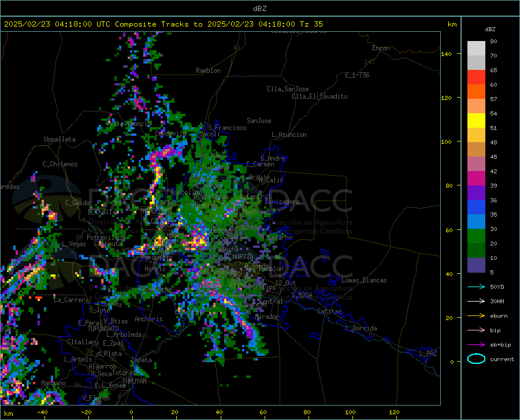The width and height of the screenshot is (520, 420).
Task: Select the green 20–30 dBZ legend swatch
Action: coord(476,236)
